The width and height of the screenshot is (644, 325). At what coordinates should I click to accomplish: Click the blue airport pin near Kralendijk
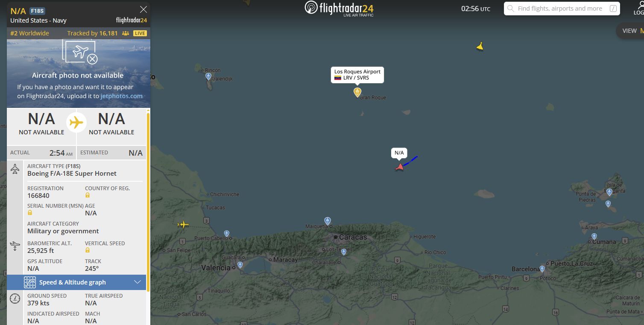pos(208,76)
